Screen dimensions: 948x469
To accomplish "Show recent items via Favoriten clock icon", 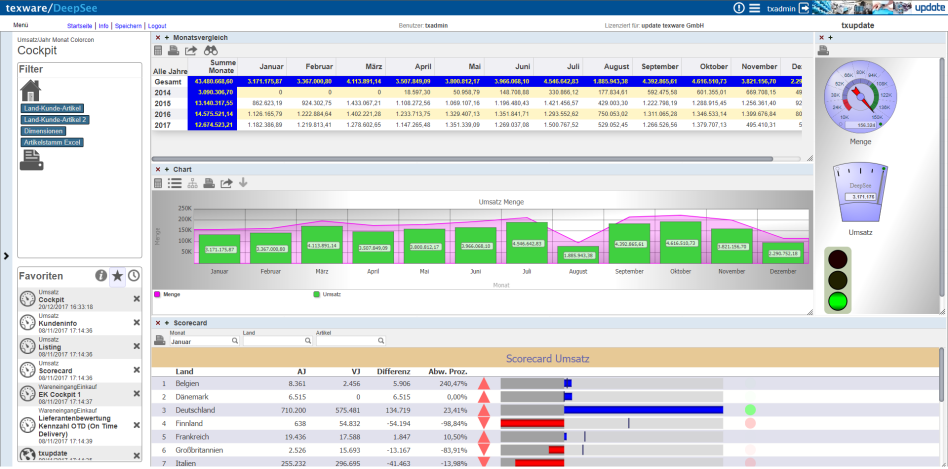I will tap(134, 275).
